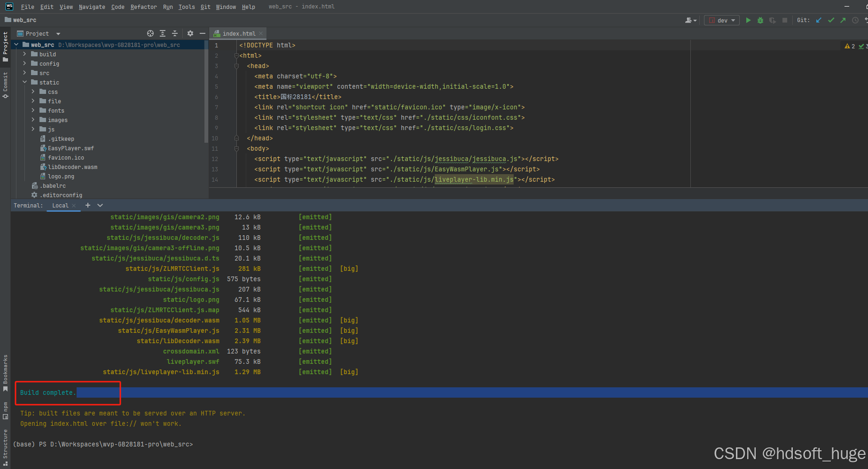
Task: Open the npm side tool window
Action: (5, 410)
